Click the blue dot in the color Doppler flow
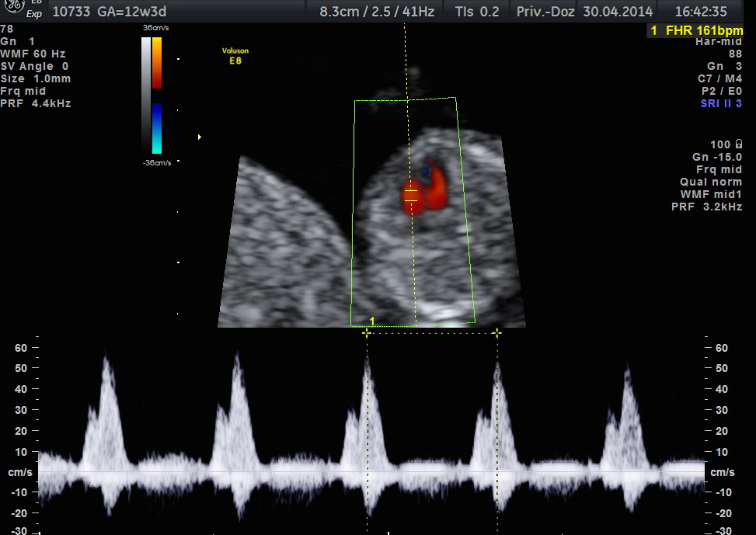Screen dimensions: 756x535 click(425, 171)
